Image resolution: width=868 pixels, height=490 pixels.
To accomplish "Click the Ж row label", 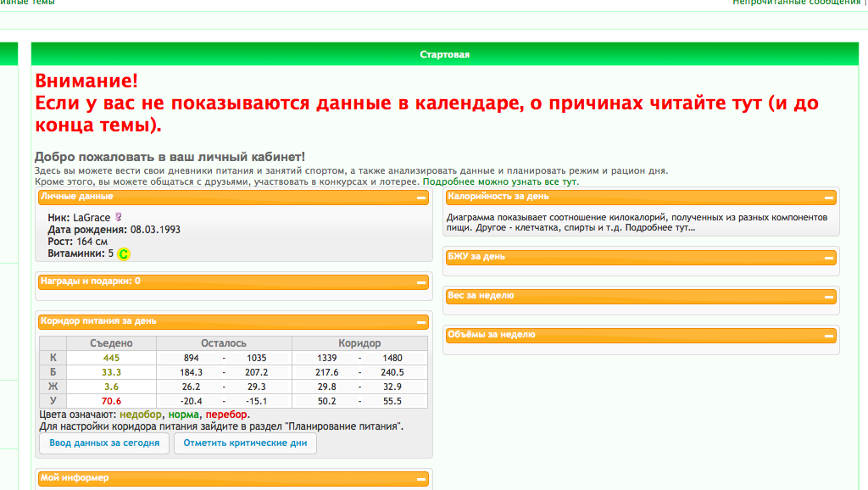I will pos(53,387).
